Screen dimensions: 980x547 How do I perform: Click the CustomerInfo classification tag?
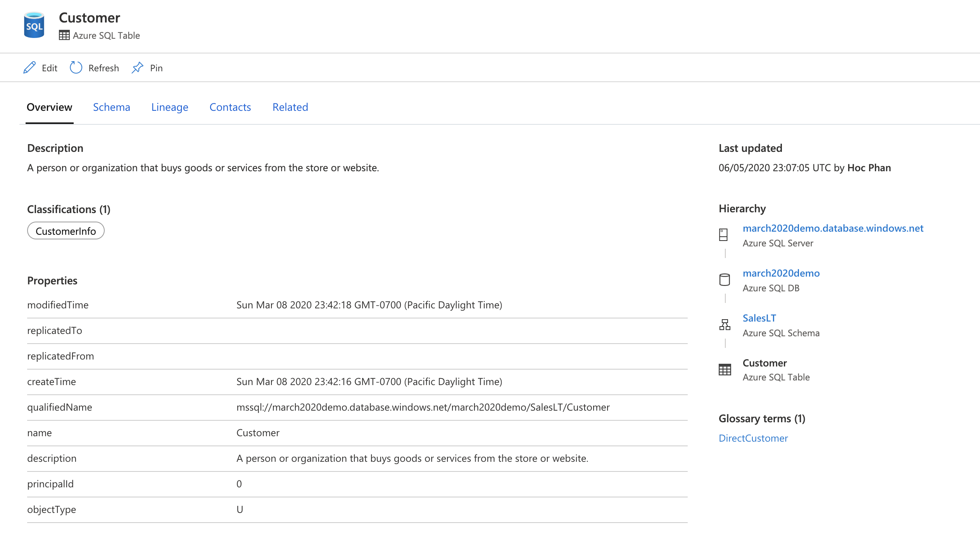tap(66, 231)
